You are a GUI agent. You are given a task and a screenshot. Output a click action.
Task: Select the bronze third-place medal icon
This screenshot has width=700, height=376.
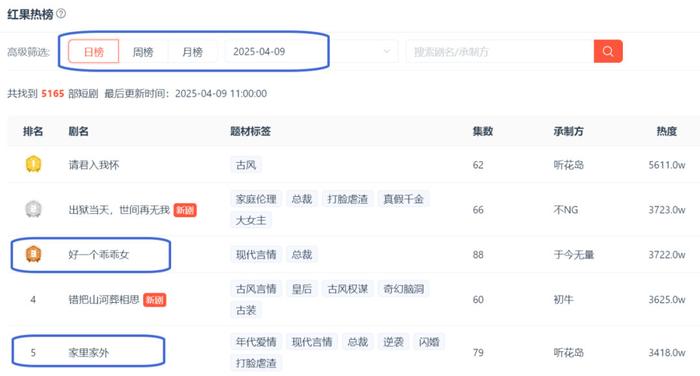click(33, 254)
